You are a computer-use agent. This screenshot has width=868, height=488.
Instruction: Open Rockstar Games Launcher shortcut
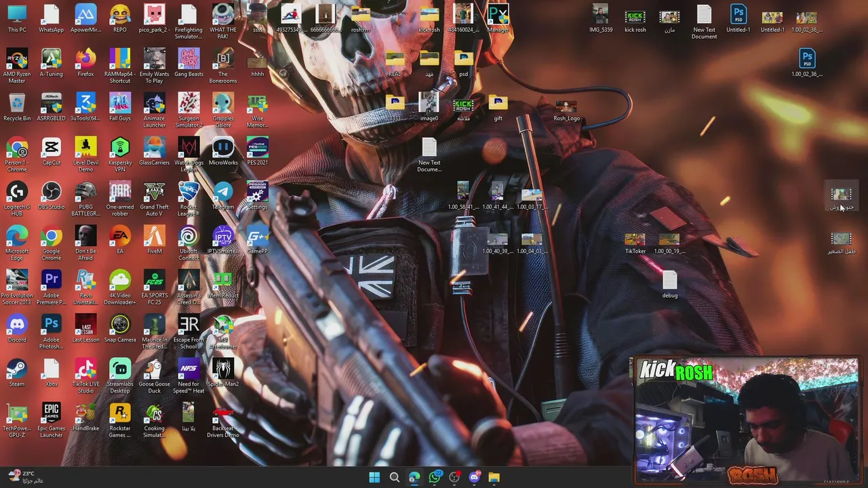point(120,420)
